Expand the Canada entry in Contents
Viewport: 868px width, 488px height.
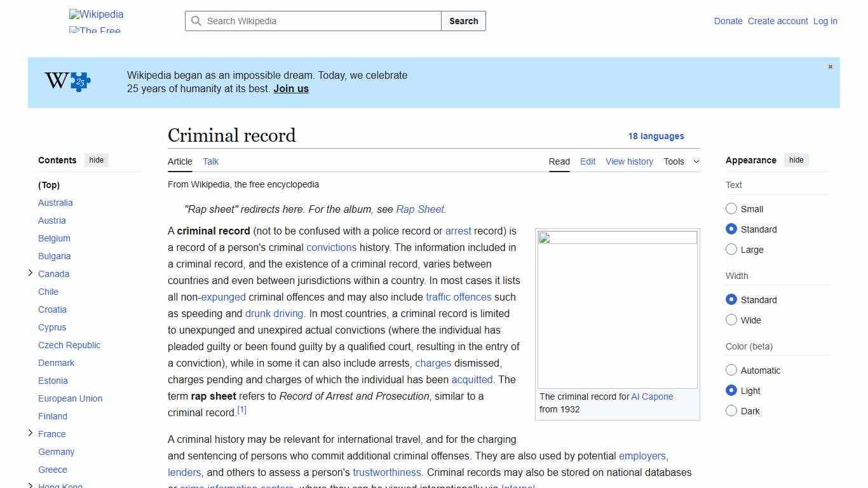(x=30, y=273)
